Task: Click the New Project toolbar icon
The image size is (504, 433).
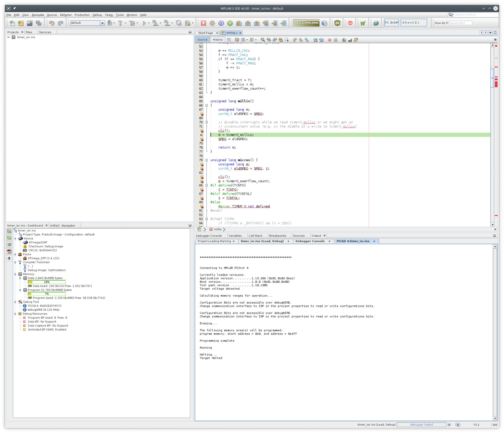Action: (x=21, y=23)
